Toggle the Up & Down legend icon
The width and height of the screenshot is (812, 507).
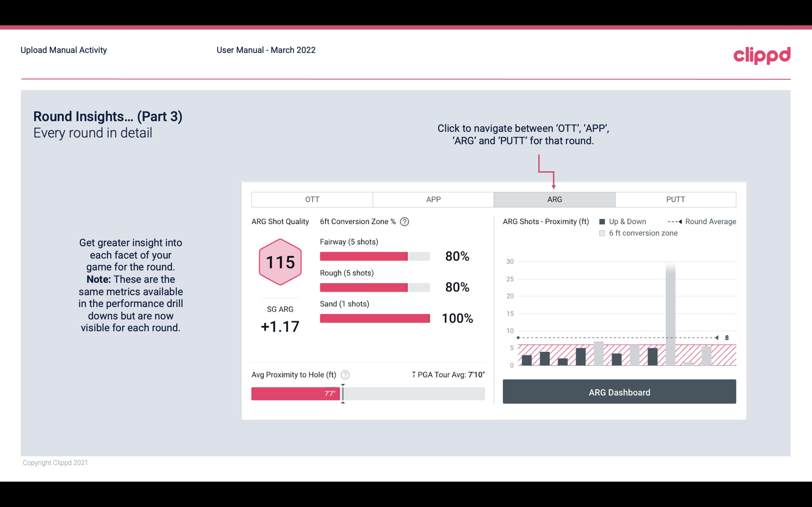tap(603, 221)
